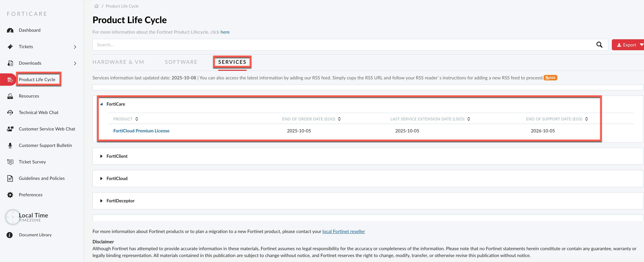Click the Document Library info icon

(10, 235)
